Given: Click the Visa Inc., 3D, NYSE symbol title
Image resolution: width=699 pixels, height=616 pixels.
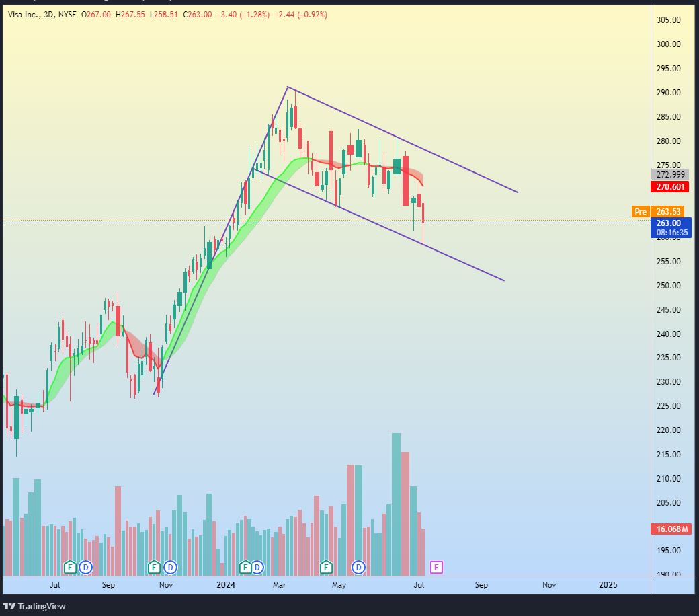Looking at the screenshot, I should 42,15.
